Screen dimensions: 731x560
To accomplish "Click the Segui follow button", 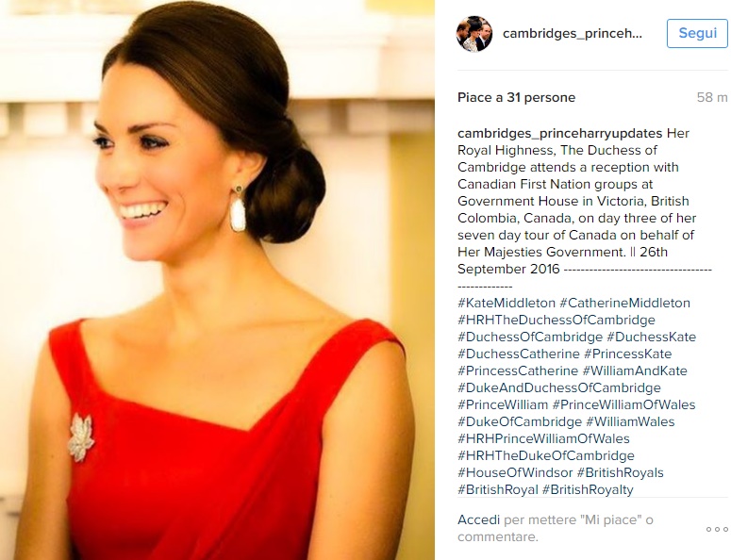I will pyautogui.click(x=697, y=33).
